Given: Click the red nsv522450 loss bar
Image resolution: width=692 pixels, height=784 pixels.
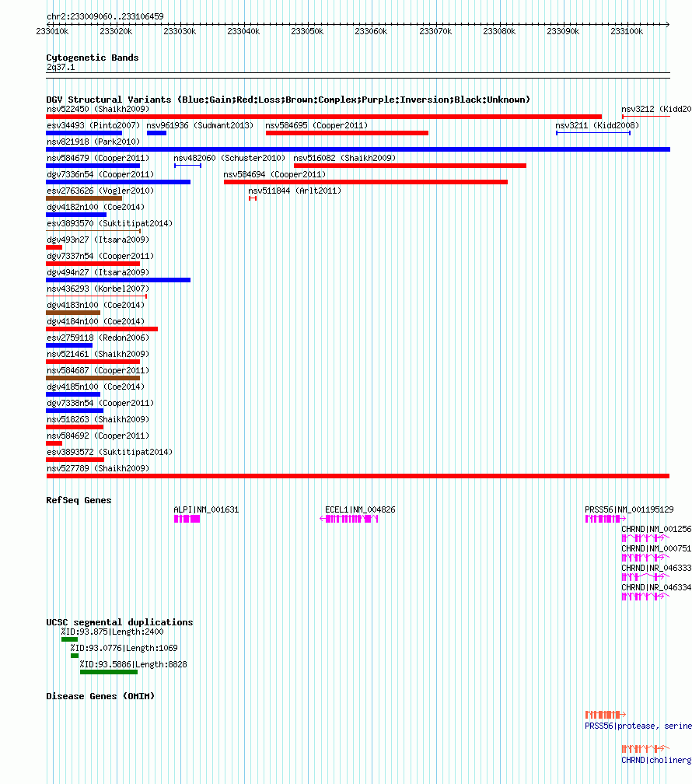Looking at the screenshot, I should (x=324, y=117).
